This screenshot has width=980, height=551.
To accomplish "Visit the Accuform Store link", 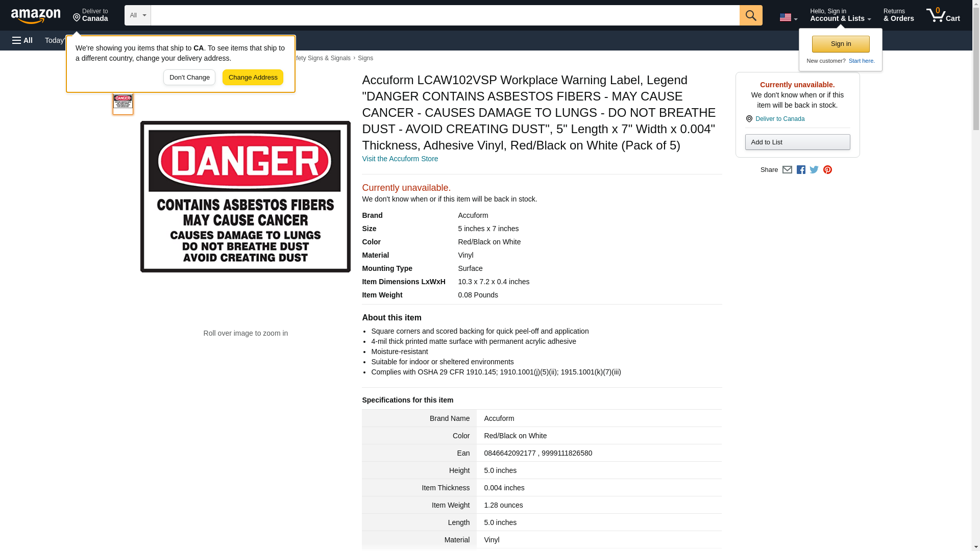I will click(x=400, y=159).
